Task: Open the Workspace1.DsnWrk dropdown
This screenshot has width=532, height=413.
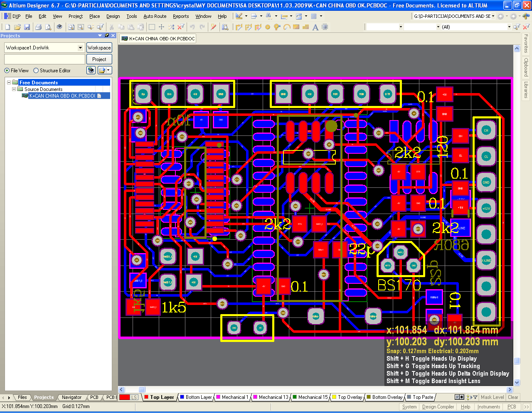Action: point(81,47)
